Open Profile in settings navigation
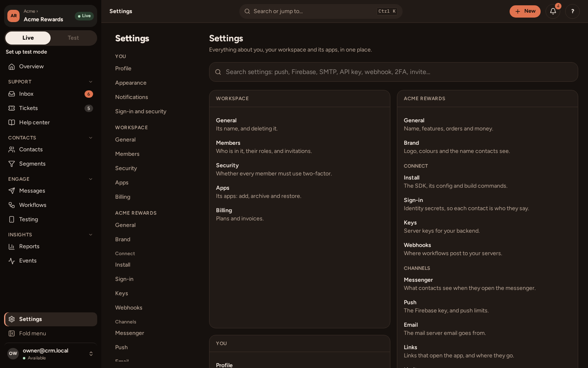588x368 pixels. 123,69
